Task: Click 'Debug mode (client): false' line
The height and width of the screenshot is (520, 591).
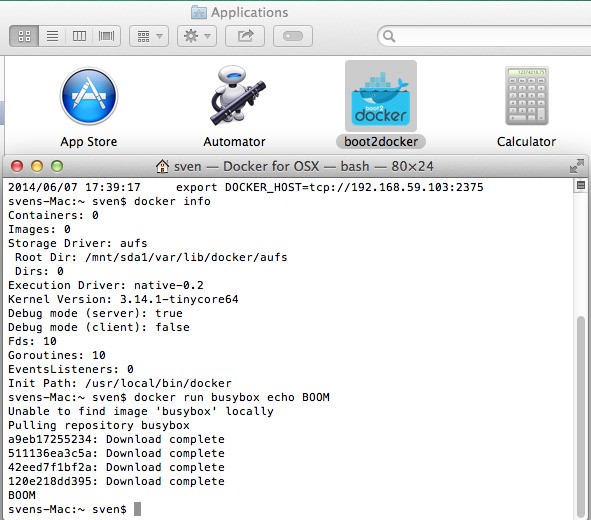Action: click(x=99, y=327)
